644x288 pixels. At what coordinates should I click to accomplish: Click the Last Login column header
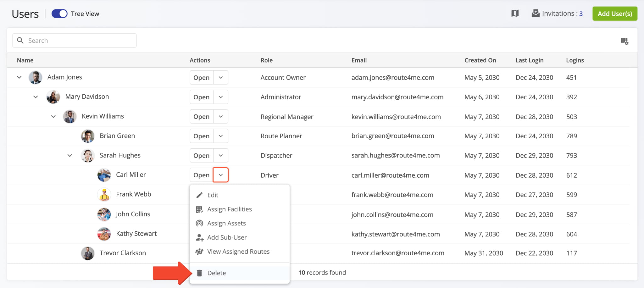click(530, 60)
